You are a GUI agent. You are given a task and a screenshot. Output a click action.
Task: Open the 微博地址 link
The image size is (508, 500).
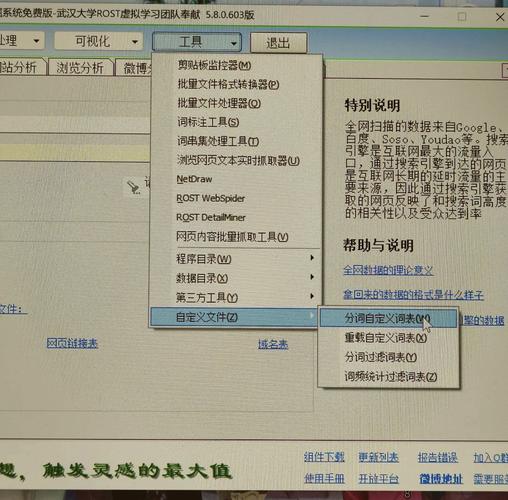(441, 479)
